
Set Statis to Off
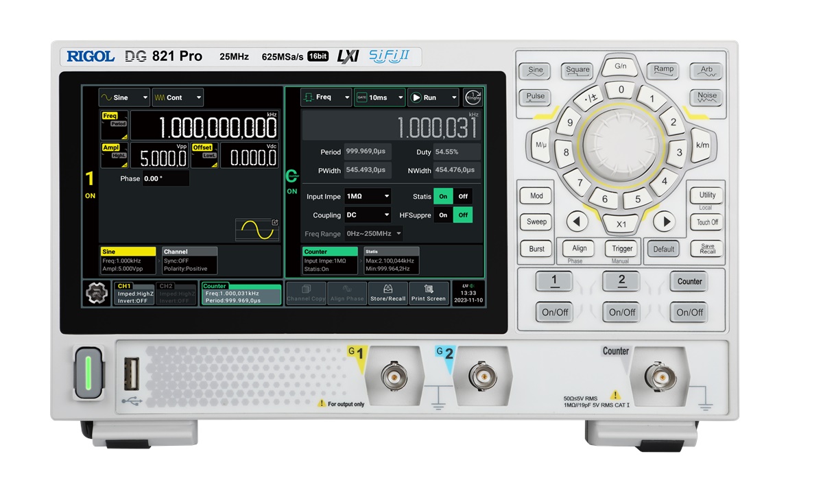[x=463, y=196]
